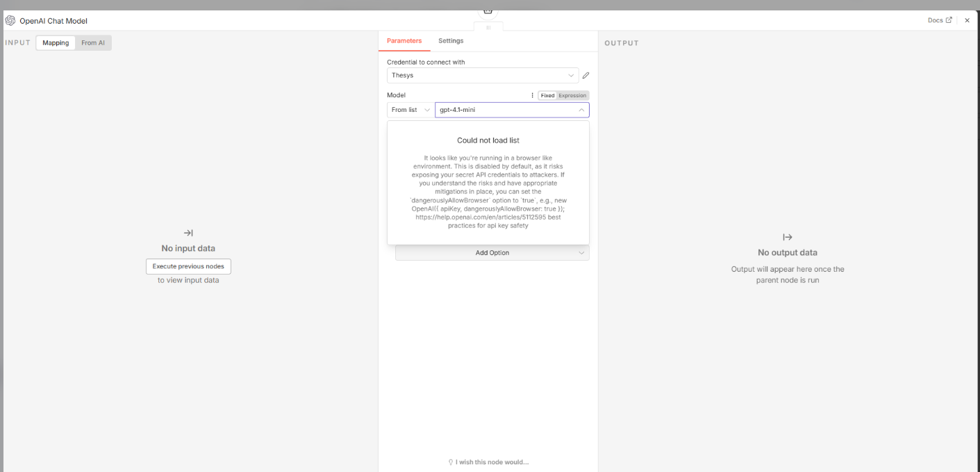Set Model field mode to Fixed
Screen dimensions: 980x472
tap(548, 95)
